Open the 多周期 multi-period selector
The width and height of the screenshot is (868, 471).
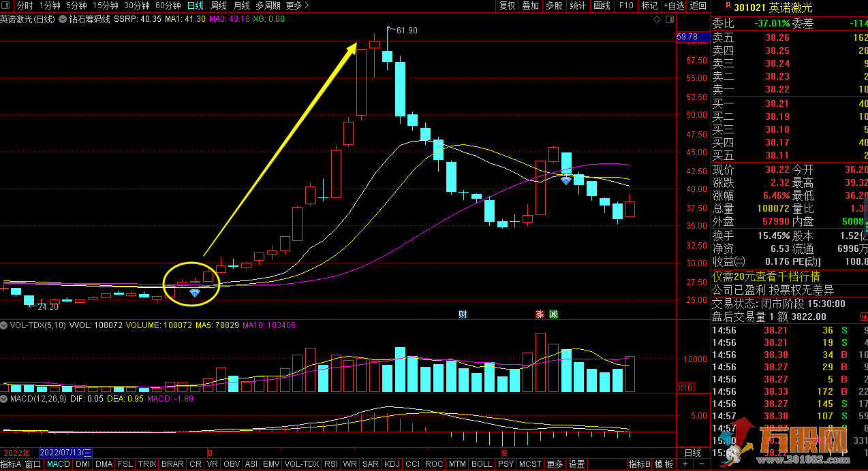(268, 5)
